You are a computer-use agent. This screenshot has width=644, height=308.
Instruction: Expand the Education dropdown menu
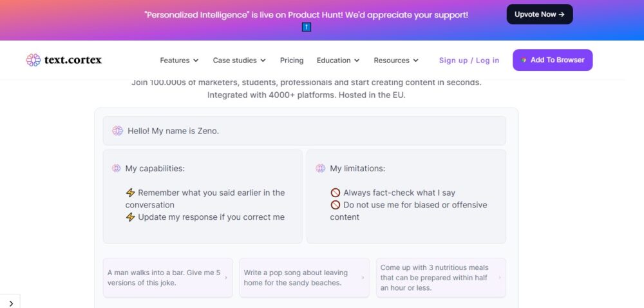338,61
